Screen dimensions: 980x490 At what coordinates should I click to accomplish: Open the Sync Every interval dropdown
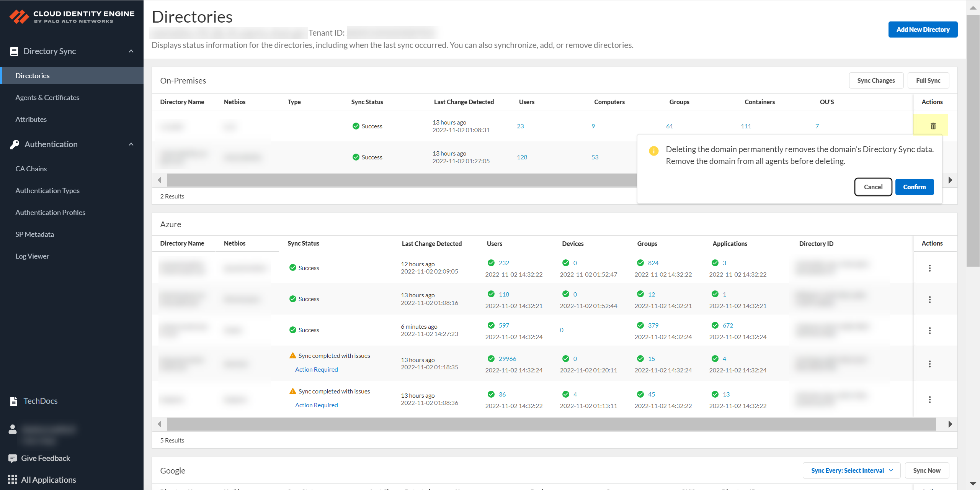click(x=851, y=470)
